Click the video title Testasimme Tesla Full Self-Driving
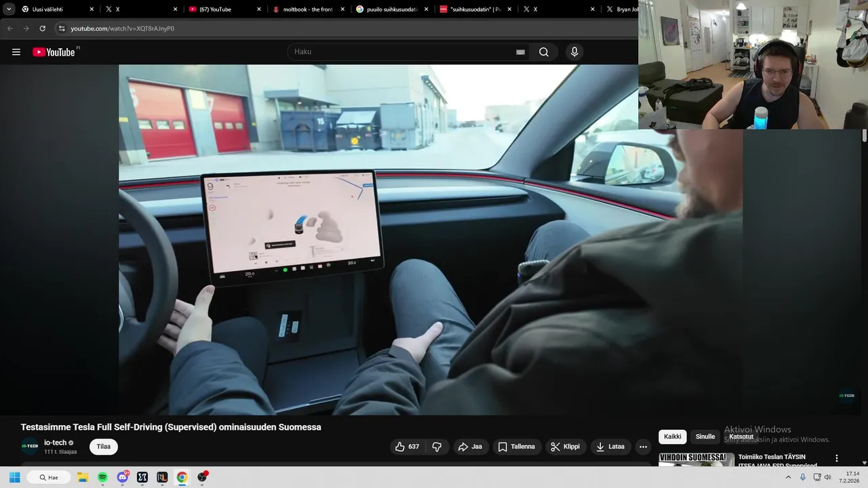Viewport: 868px width, 488px height. coord(171,427)
